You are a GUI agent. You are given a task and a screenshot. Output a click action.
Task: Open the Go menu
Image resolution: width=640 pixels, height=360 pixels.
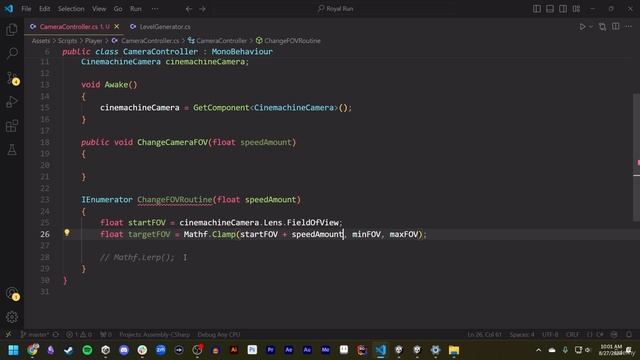(118, 9)
